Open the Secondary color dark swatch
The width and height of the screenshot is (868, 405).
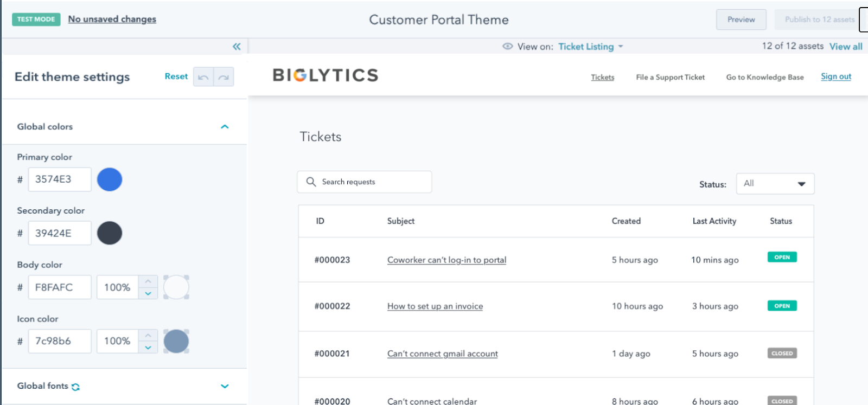(x=110, y=233)
